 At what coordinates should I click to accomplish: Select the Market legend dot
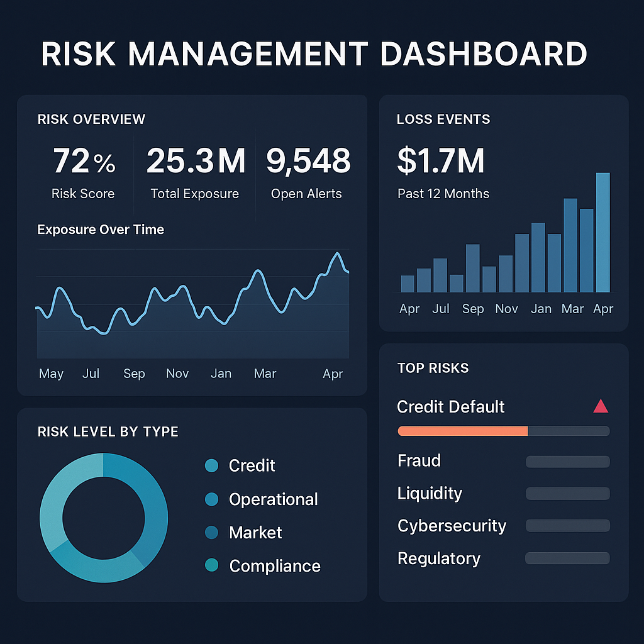(x=211, y=533)
